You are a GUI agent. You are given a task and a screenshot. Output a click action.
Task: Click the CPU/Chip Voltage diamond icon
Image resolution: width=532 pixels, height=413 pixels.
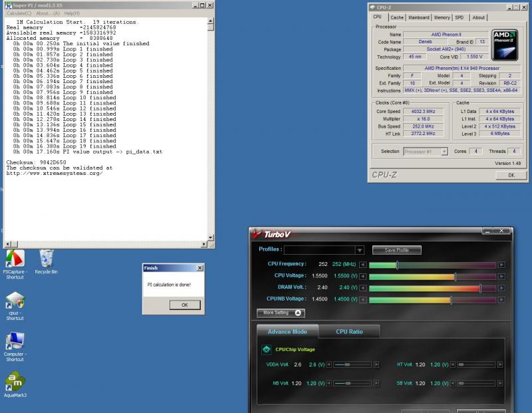266,349
